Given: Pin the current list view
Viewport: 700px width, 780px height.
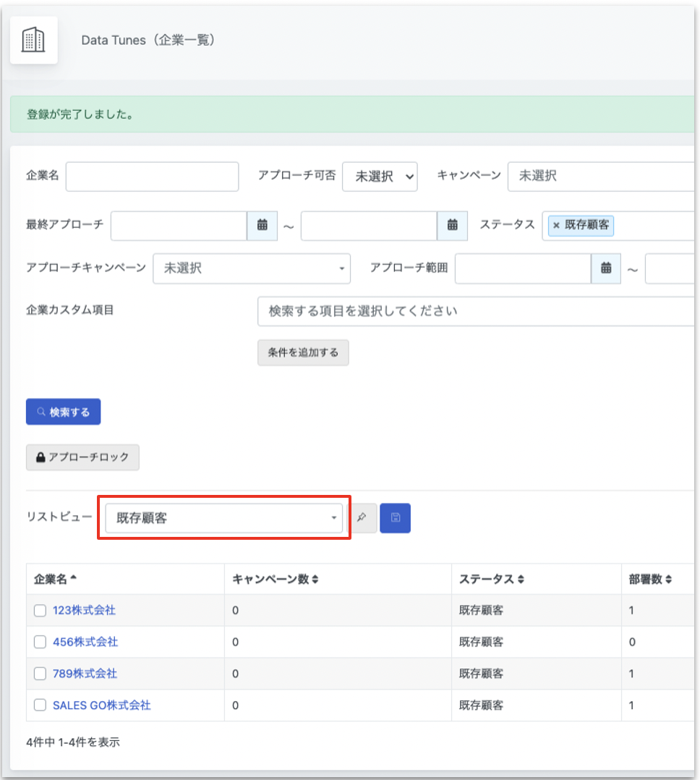Looking at the screenshot, I should tap(362, 518).
